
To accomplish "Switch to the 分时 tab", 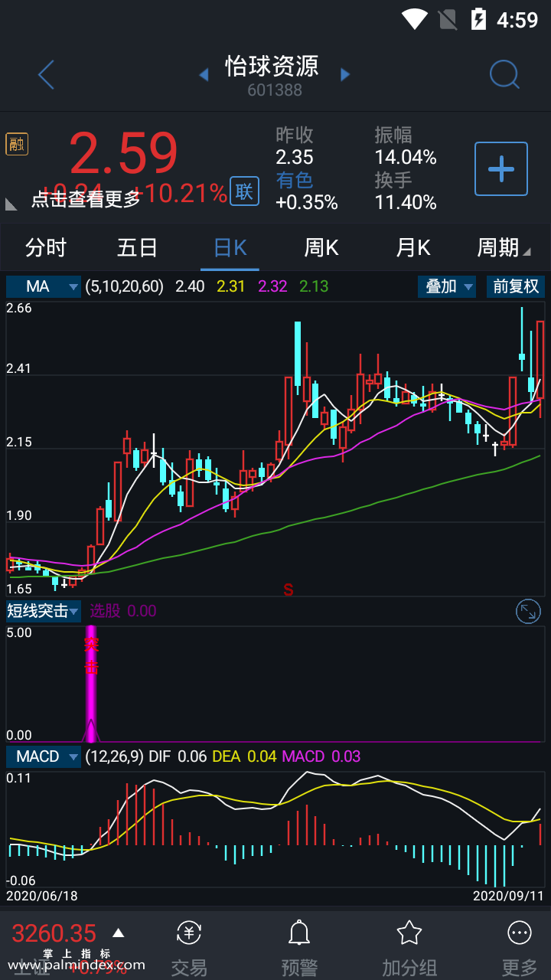I will click(x=46, y=248).
